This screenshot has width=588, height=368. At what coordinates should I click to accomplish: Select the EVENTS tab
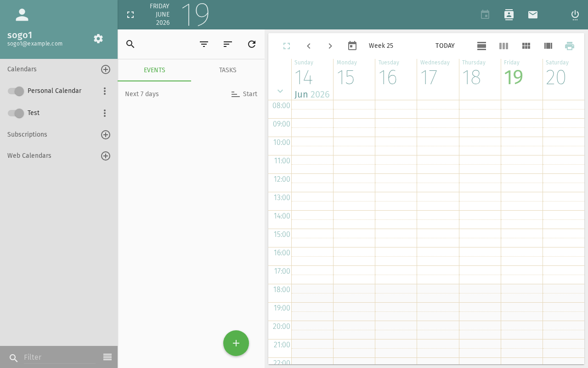click(x=154, y=70)
